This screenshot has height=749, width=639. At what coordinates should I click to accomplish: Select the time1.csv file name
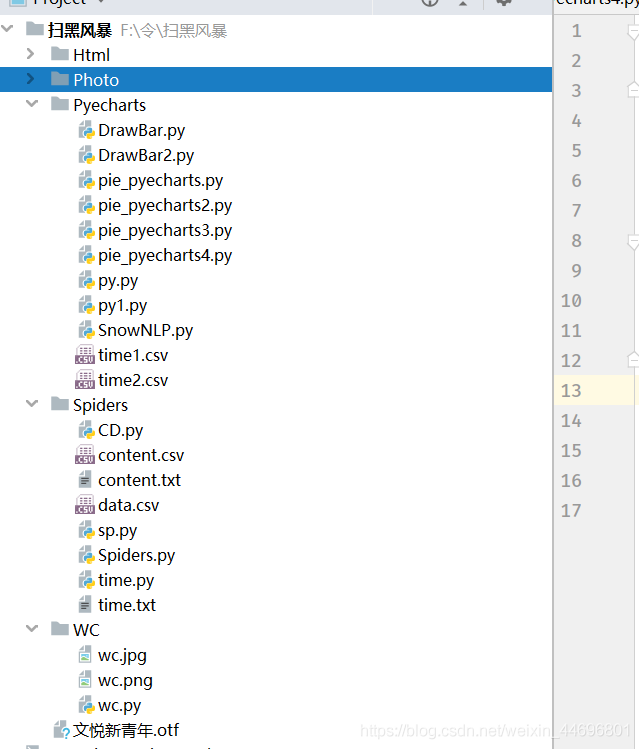pos(133,355)
